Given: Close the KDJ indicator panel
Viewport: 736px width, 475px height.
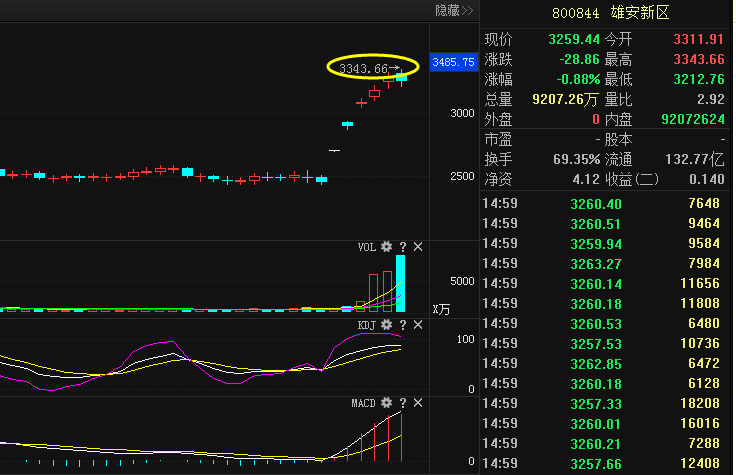Looking at the screenshot, I should click(418, 325).
